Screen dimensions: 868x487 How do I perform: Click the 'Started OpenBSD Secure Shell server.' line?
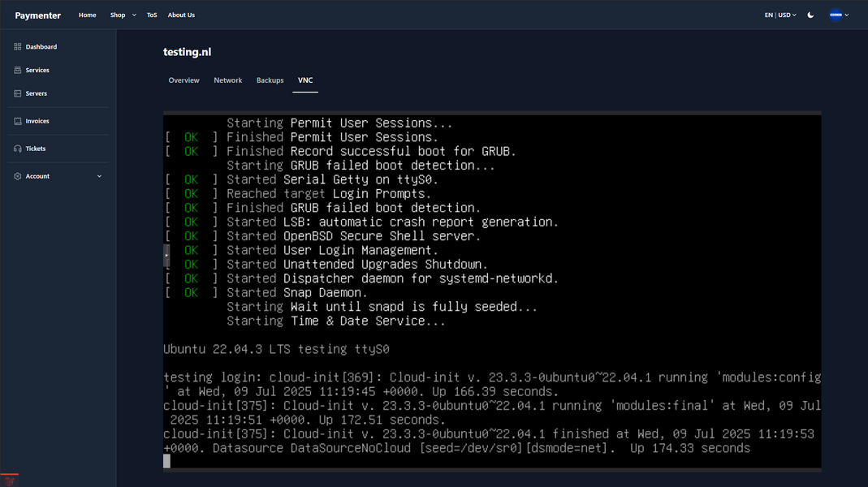pos(354,236)
